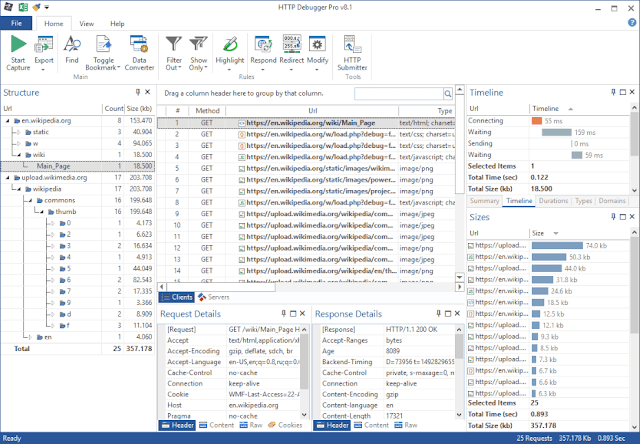Pin the Structure panel
The width and height of the screenshot is (640, 444).
point(138,92)
